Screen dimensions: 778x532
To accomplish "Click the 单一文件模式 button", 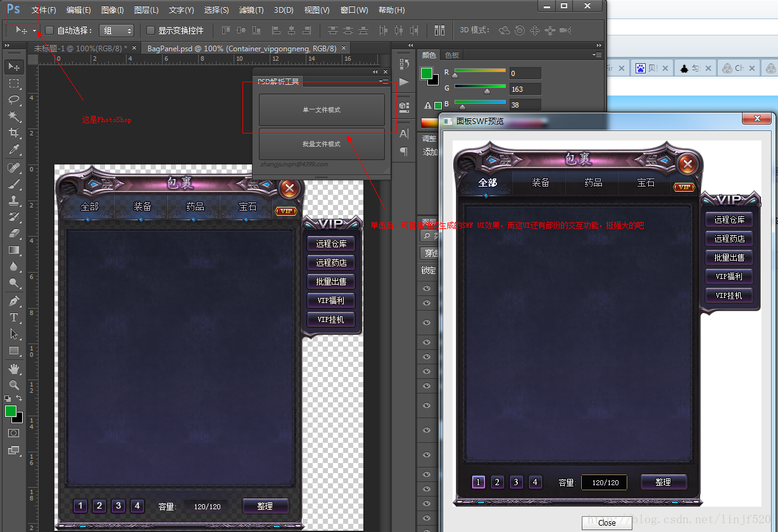I will click(x=322, y=110).
